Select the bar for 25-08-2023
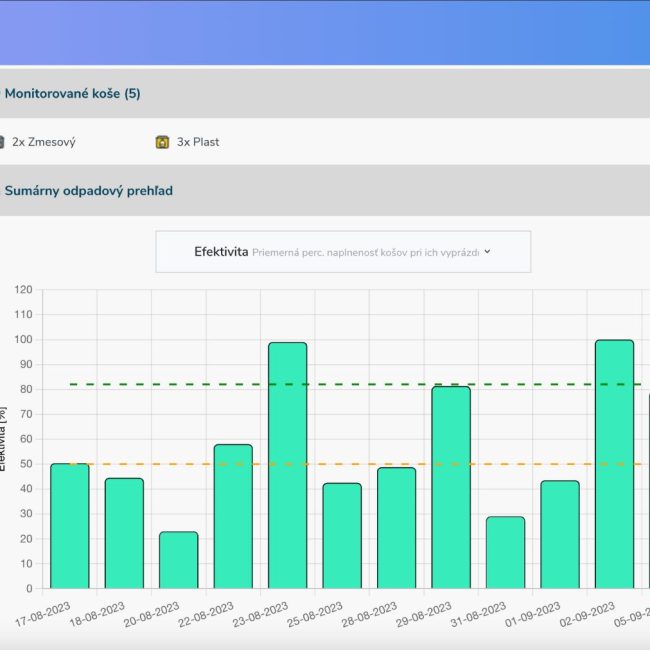650x650 pixels. (342, 535)
